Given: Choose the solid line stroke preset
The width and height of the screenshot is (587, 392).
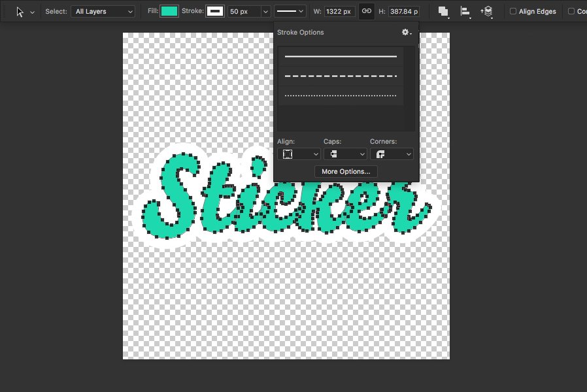Looking at the screenshot, I should (x=341, y=56).
